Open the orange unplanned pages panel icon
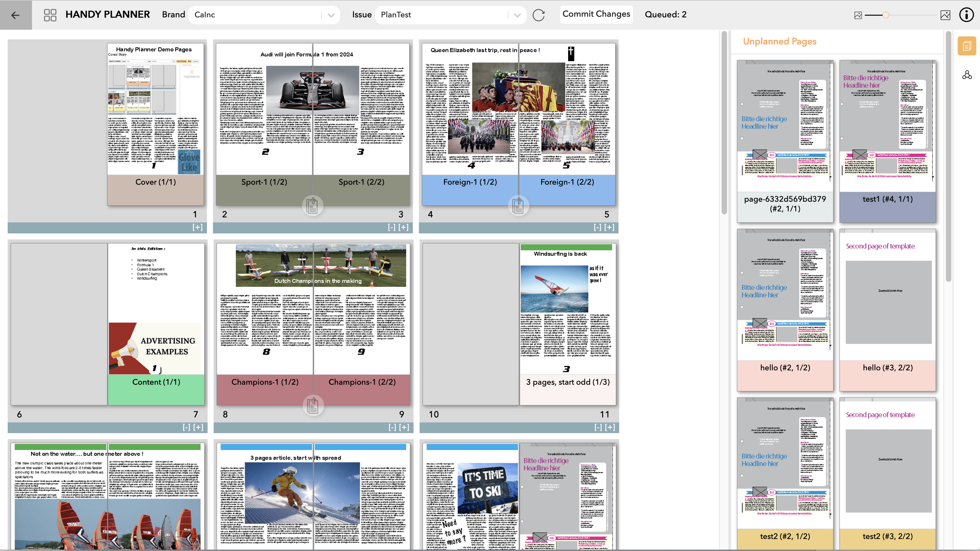This screenshot has height=551, width=980. tap(966, 46)
